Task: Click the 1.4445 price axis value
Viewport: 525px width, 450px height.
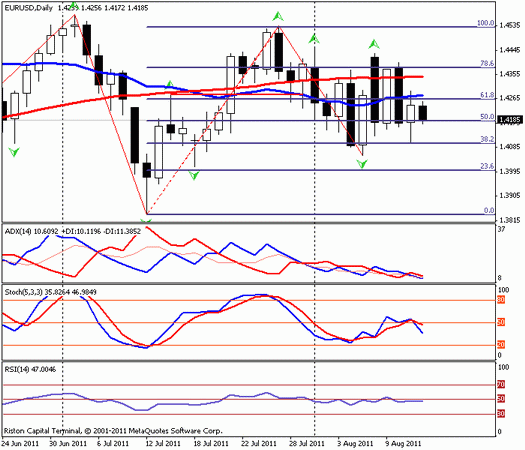Action: point(510,50)
